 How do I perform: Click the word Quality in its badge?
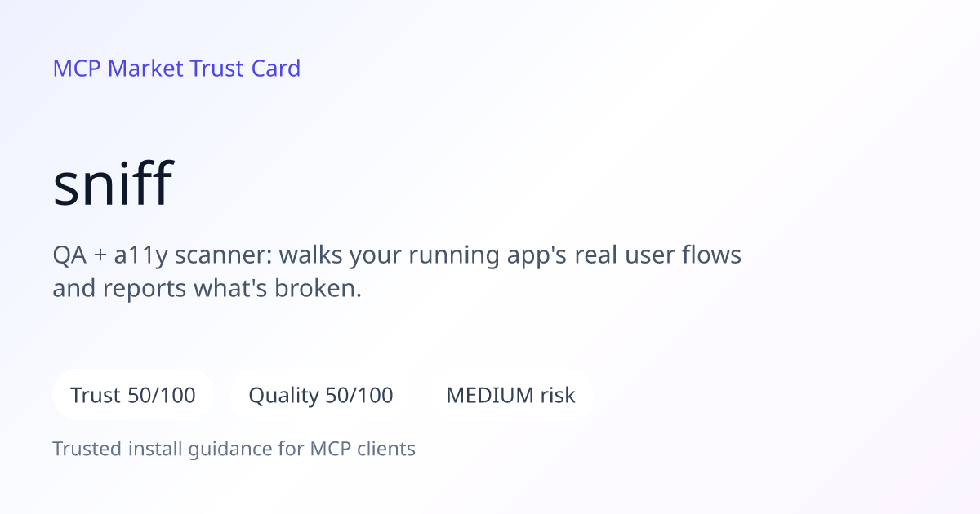[x=283, y=397]
